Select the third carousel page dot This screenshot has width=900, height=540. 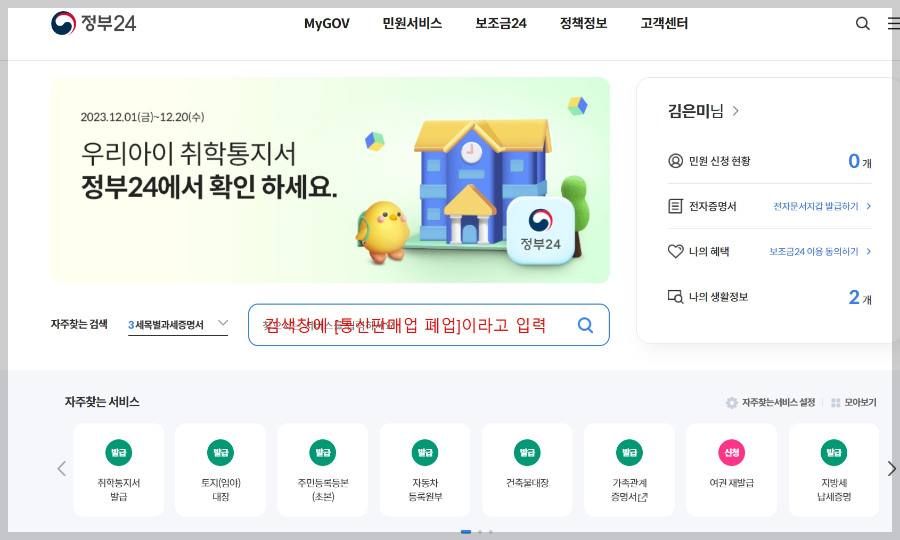[x=490, y=532]
